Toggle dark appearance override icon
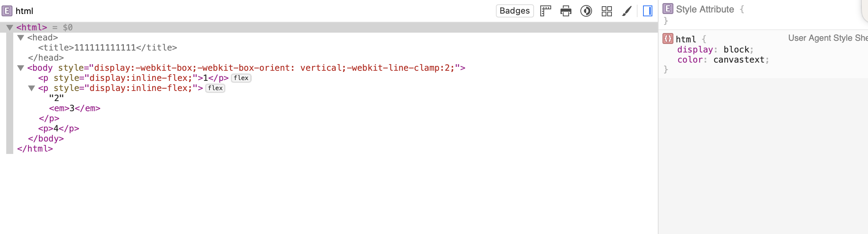868x234 pixels. tap(586, 11)
